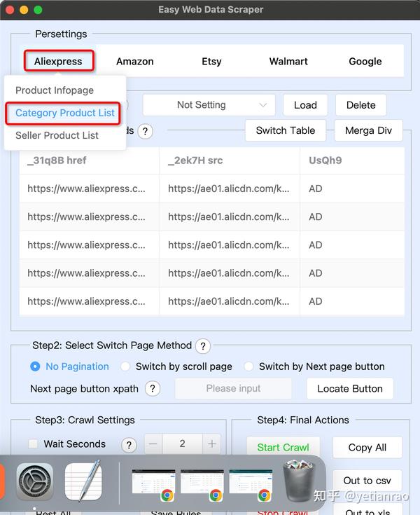Click the Start Crawl button
This screenshot has height=515, width=420.
tap(283, 447)
